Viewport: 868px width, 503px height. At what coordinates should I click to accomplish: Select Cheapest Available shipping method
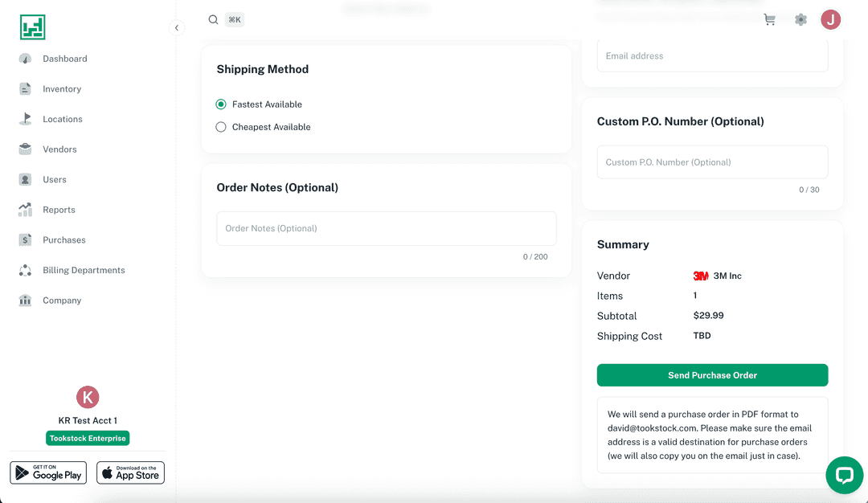tap(221, 127)
